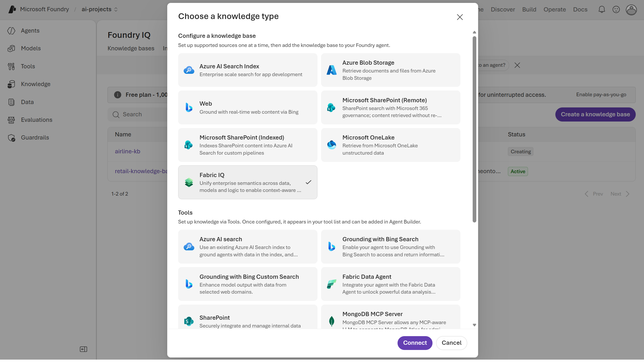
Task: Click the Azure Blob Storage icon
Action: tap(332, 70)
